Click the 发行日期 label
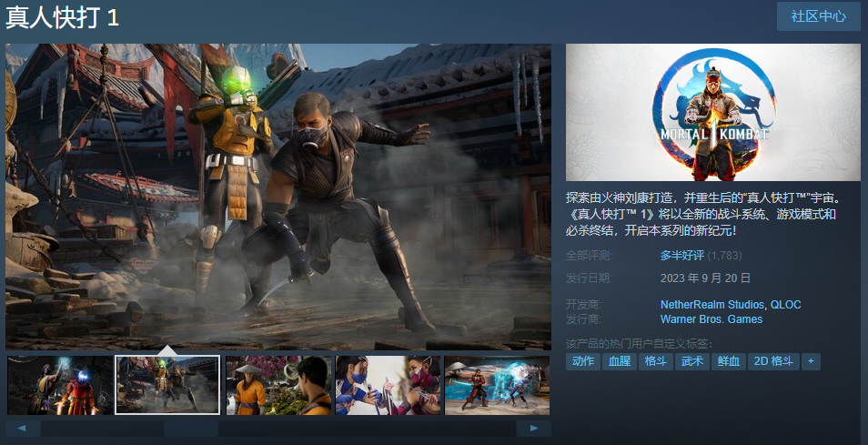868x445 pixels. 589,278
